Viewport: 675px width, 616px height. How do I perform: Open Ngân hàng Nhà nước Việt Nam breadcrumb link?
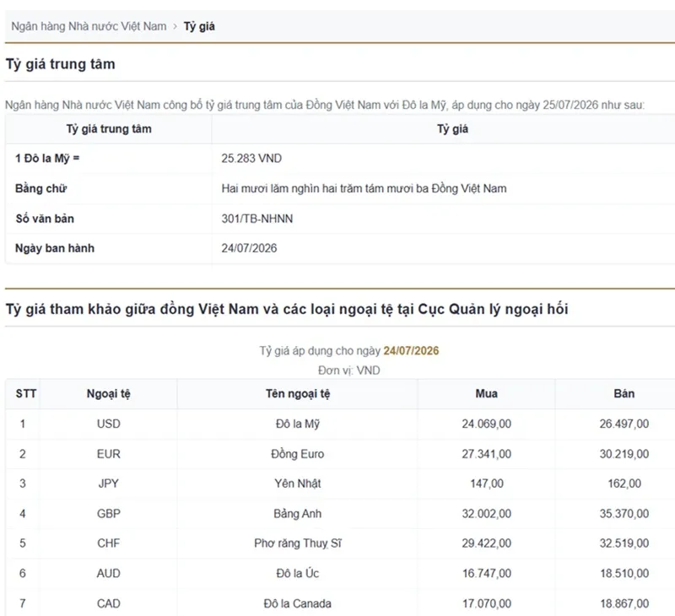point(89,26)
